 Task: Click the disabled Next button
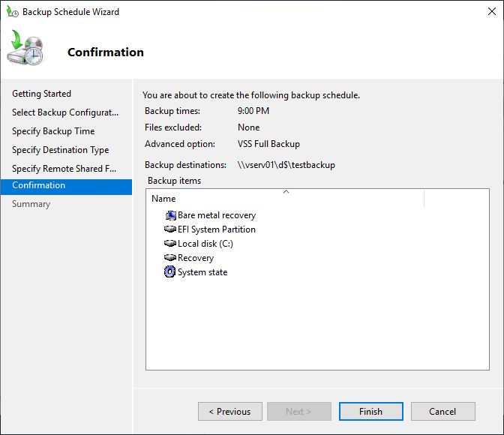pos(299,411)
